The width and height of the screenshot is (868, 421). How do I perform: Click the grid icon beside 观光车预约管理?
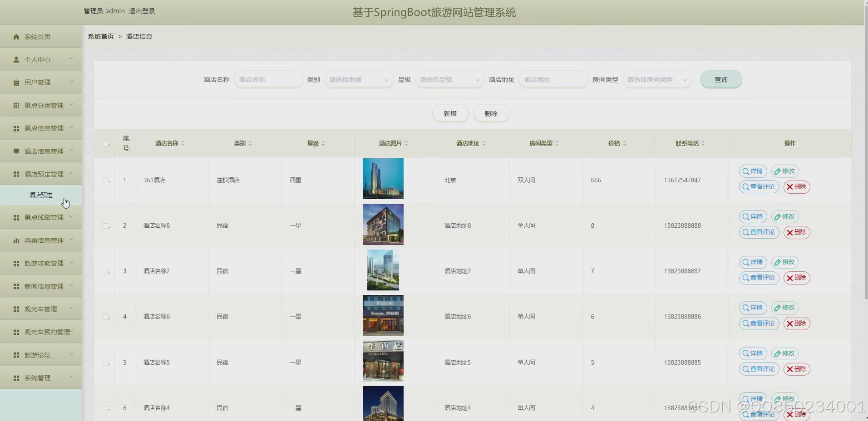coord(16,332)
